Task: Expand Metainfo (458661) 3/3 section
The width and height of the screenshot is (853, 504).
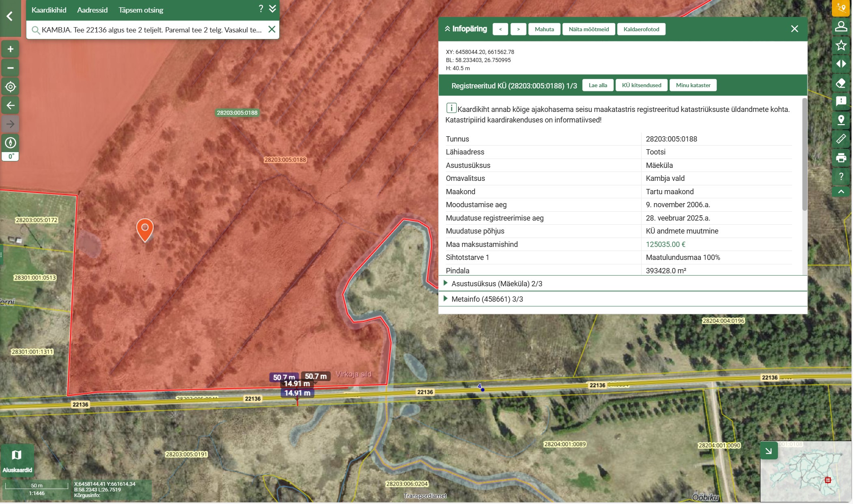Action: [487, 299]
